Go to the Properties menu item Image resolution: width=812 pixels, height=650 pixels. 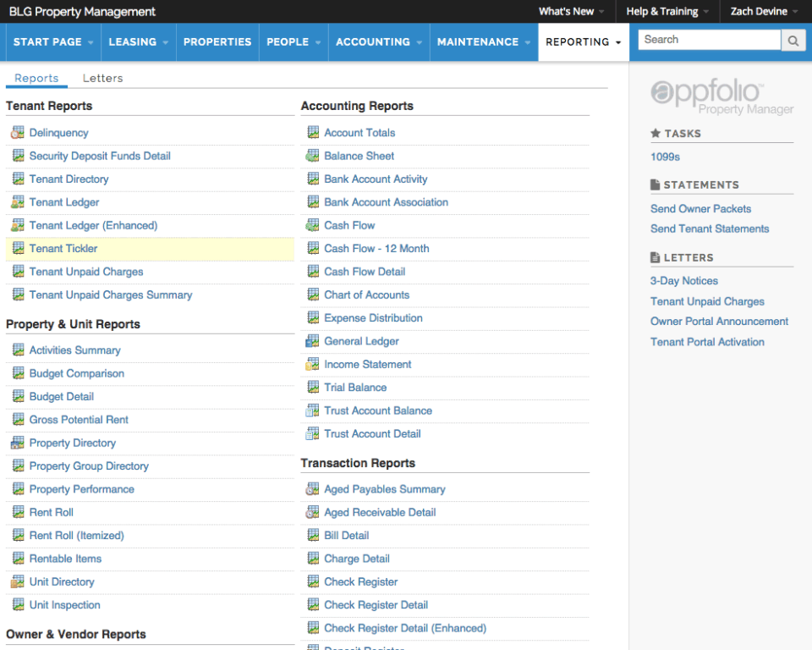click(217, 41)
